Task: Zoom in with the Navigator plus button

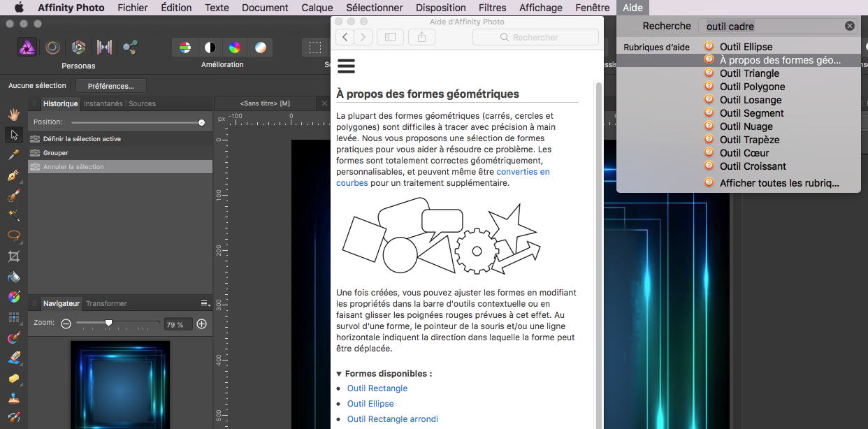Action: pyautogui.click(x=202, y=324)
